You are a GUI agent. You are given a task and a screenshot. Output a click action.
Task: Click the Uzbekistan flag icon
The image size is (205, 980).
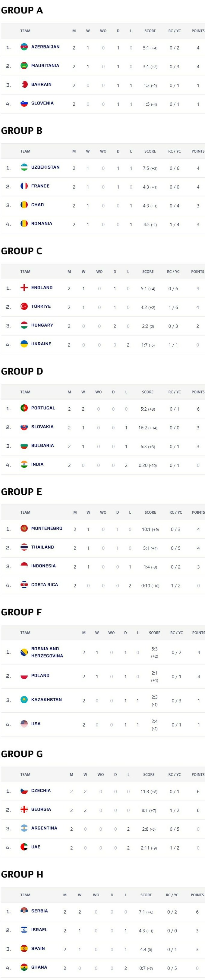pos(24,167)
